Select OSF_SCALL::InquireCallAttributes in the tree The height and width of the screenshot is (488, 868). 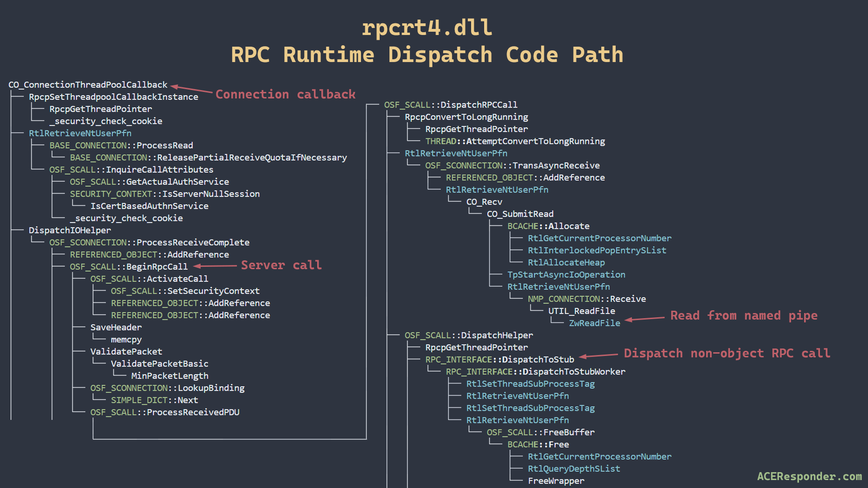pos(131,170)
